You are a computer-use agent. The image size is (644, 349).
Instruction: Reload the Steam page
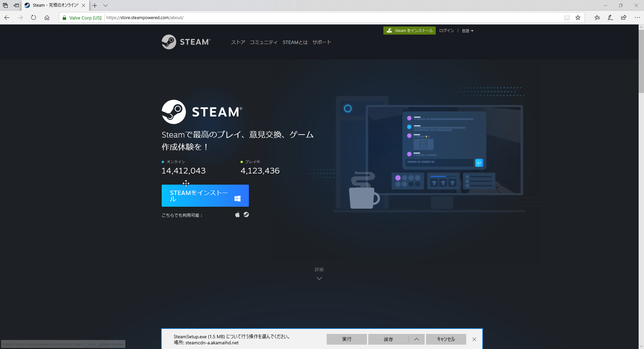pyautogui.click(x=34, y=18)
